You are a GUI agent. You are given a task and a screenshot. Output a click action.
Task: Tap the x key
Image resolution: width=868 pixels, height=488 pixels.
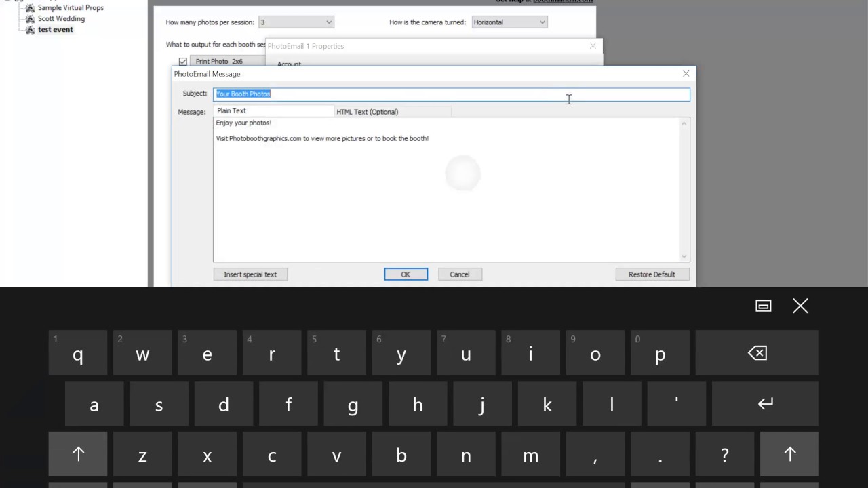click(208, 455)
